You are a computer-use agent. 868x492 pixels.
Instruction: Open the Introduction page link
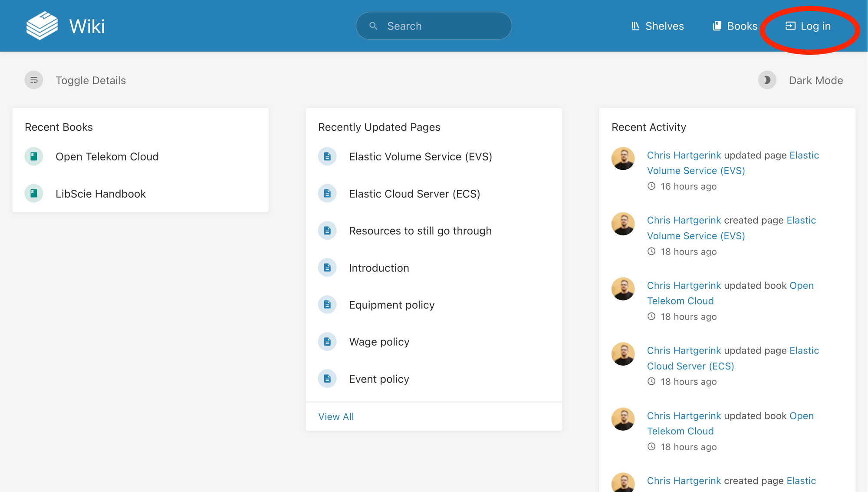coord(379,268)
